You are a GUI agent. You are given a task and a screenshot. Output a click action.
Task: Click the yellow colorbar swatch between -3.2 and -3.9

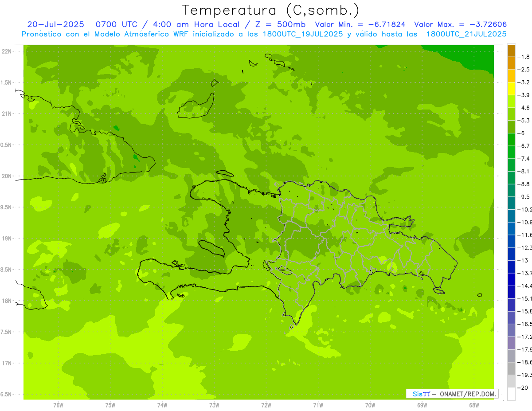511,89
